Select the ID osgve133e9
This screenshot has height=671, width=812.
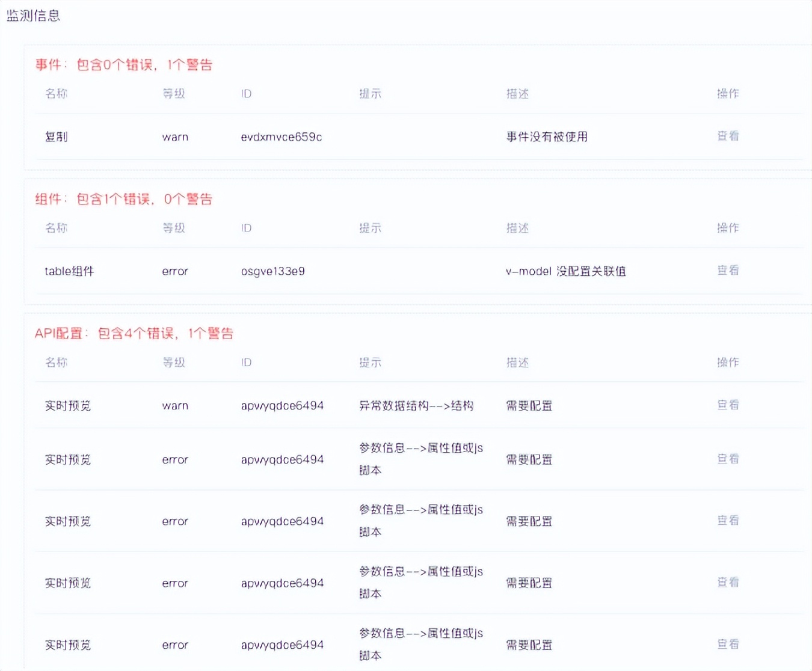coord(273,271)
